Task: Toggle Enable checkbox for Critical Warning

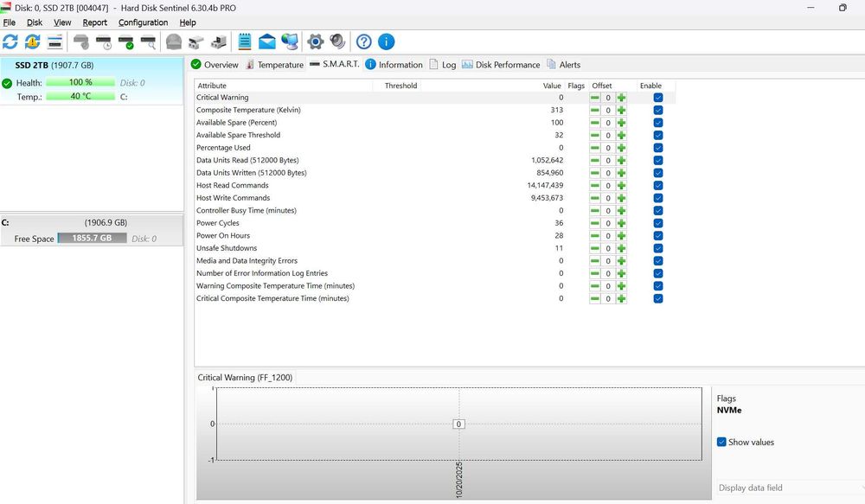Action: point(658,98)
